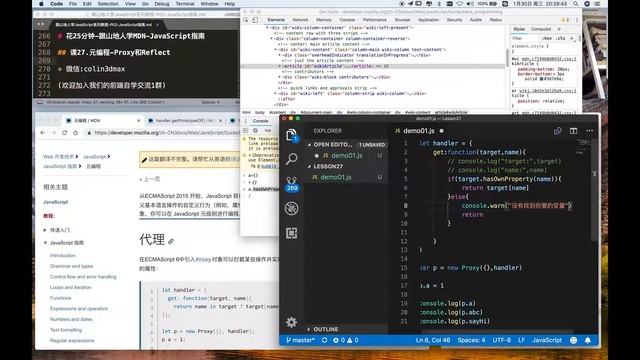This screenshot has height=360, width=640.
Task: Open the Terminal menu in macOS menu bar
Action: (x=185, y=4)
